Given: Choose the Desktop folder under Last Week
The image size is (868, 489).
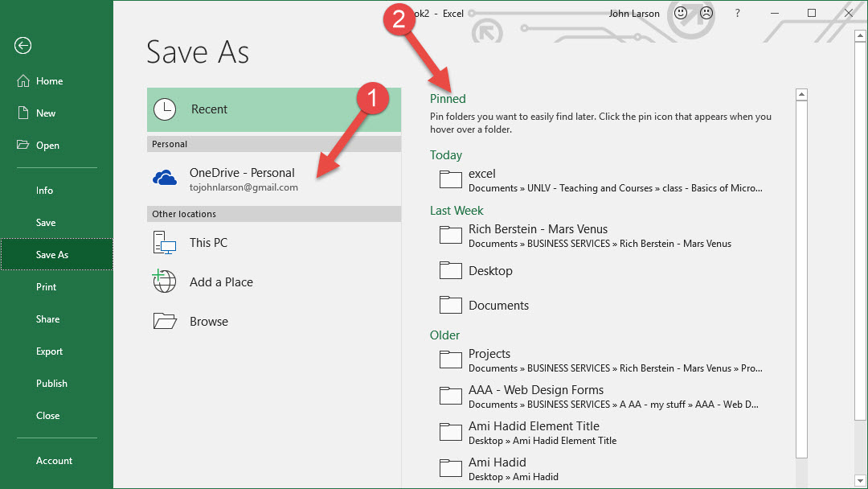Looking at the screenshot, I should (490, 271).
